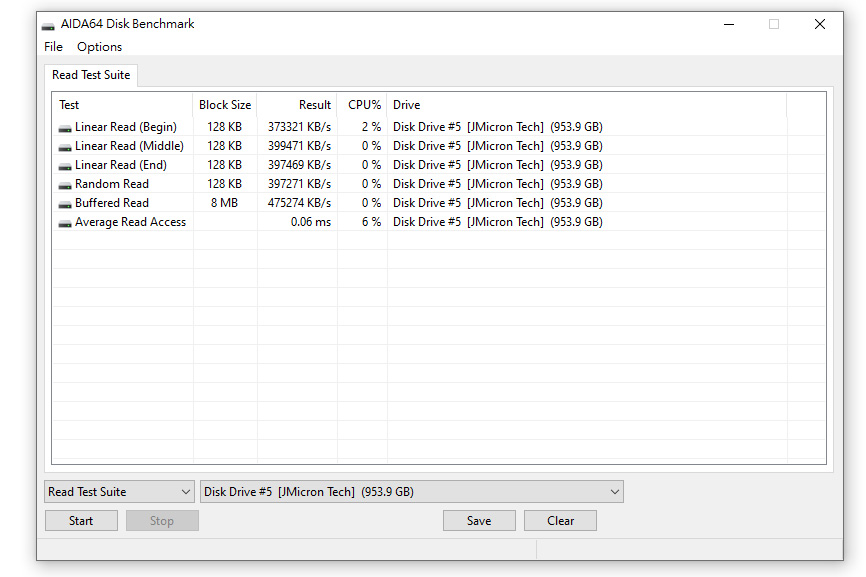Select the Random Read row label
Viewport: 866px width, 577px height.
click(x=112, y=184)
